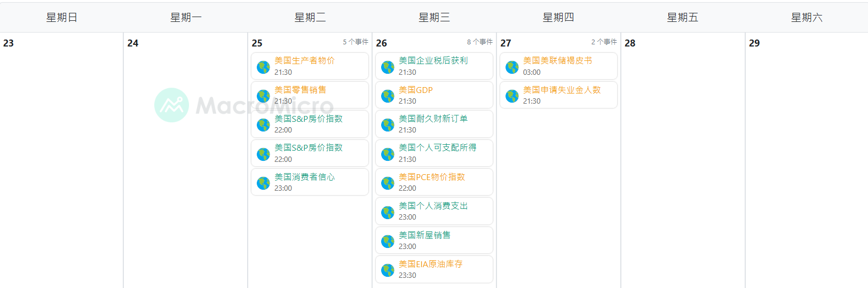Click the globe icon for 美国申请失业金人数

point(512,96)
